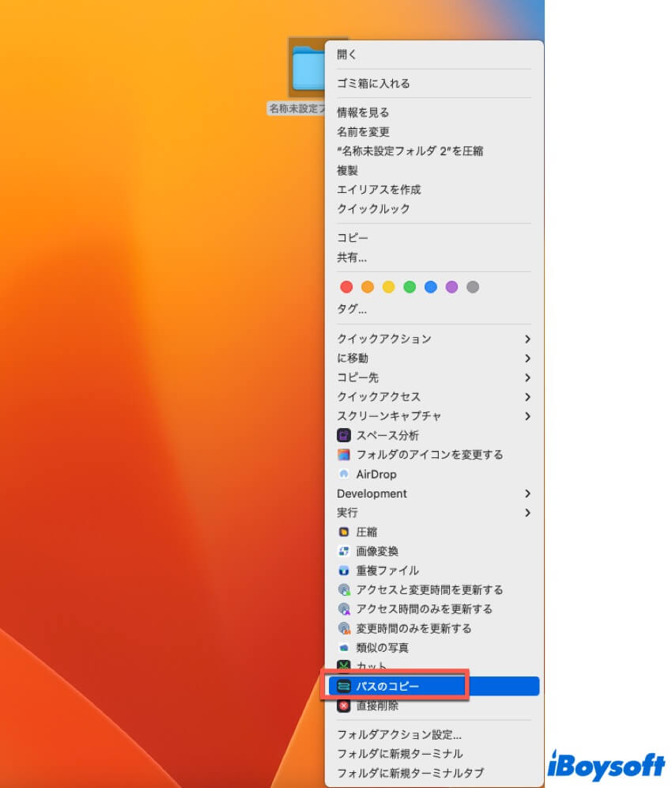
Task: Choose 開く from the context menu
Action: click(x=346, y=55)
